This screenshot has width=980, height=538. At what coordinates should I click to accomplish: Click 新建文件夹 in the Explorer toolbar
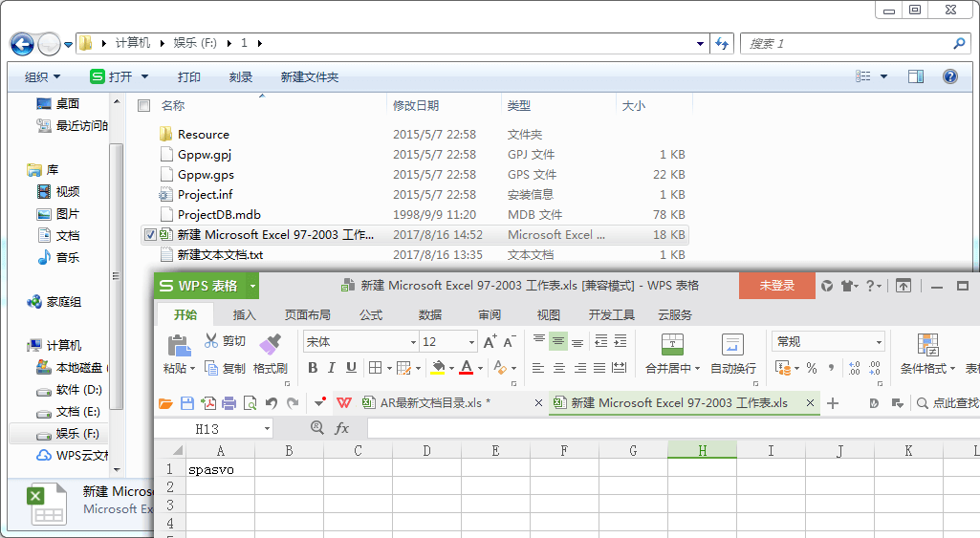[309, 76]
